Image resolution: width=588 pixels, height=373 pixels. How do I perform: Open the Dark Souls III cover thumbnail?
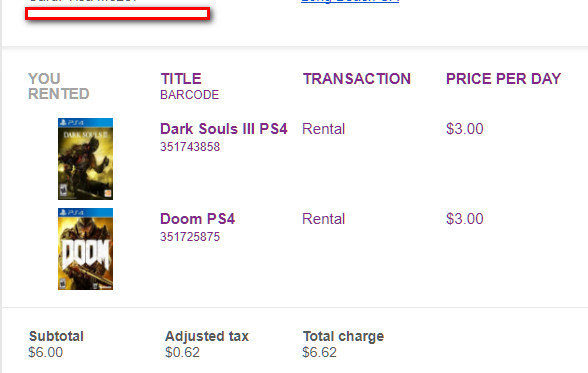(86, 159)
